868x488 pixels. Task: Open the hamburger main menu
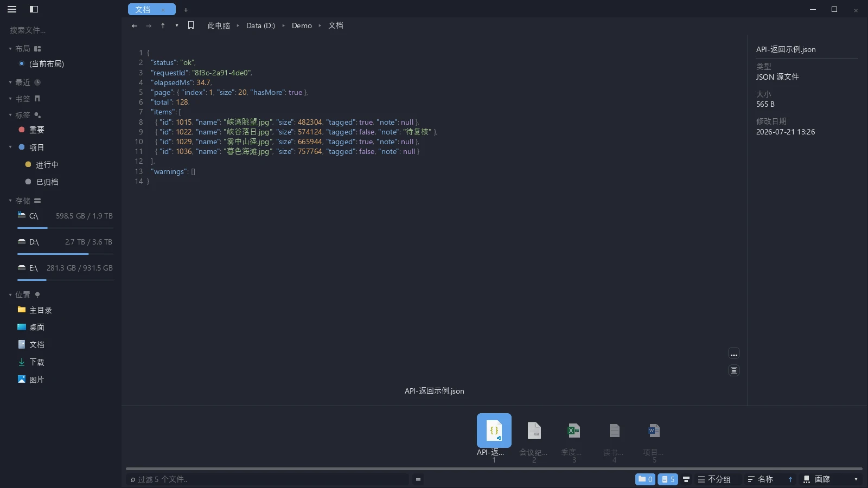[12, 9]
